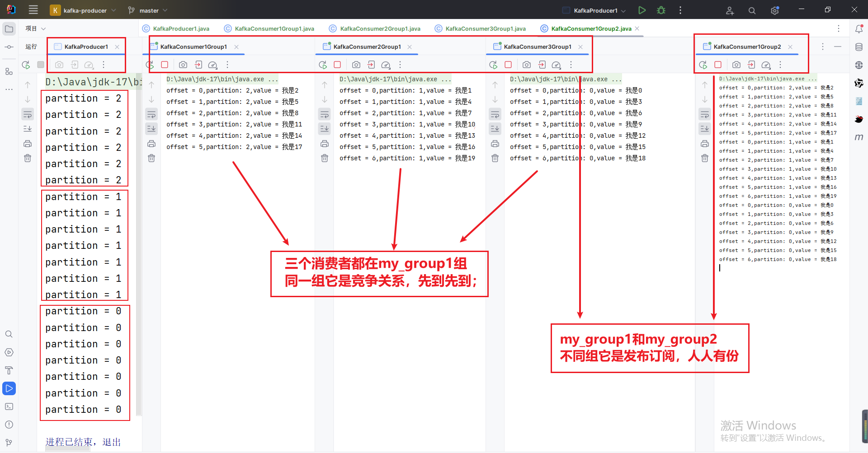Expand the 项目 view dropdown
868x453 pixels.
(36, 28)
